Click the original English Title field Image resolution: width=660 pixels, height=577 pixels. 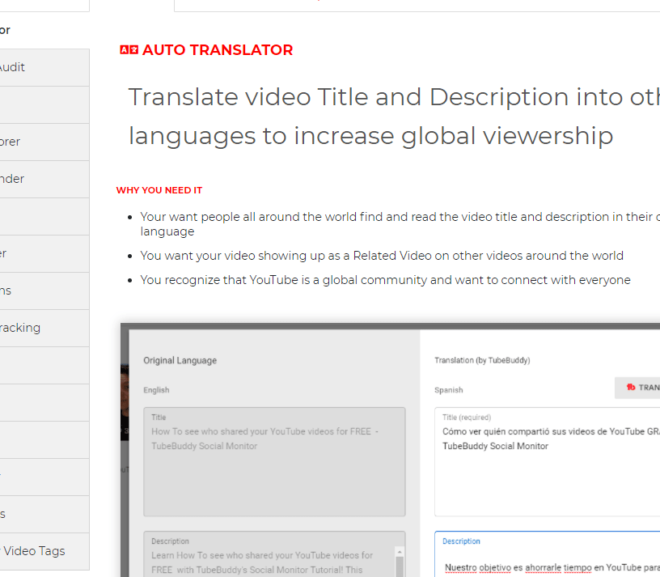(274, 462)
